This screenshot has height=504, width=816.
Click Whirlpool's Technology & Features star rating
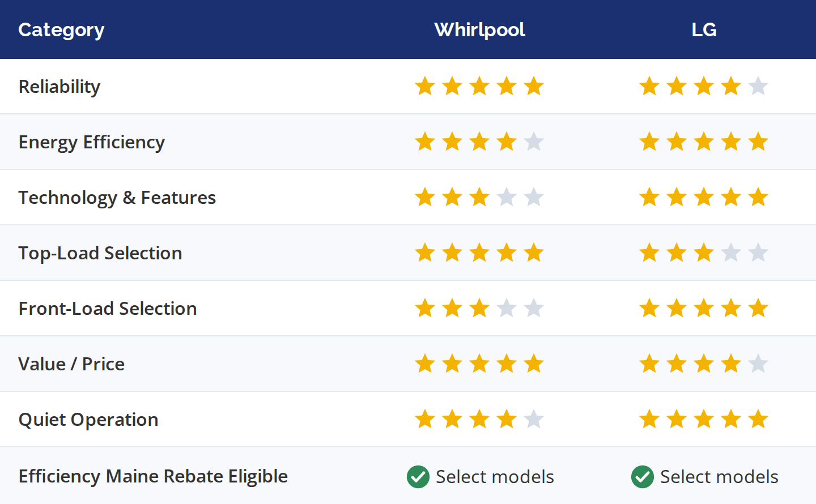pos(479,198)
